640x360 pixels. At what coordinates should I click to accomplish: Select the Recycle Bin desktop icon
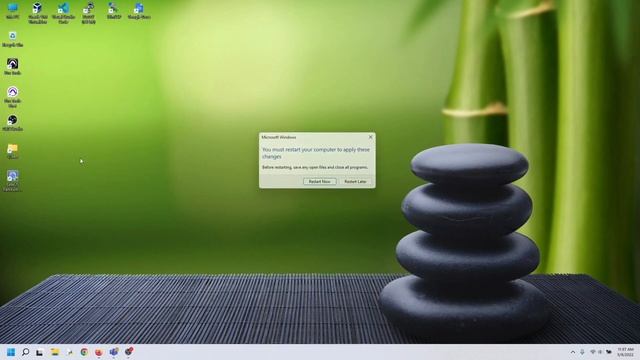click(x=13, y=39)
